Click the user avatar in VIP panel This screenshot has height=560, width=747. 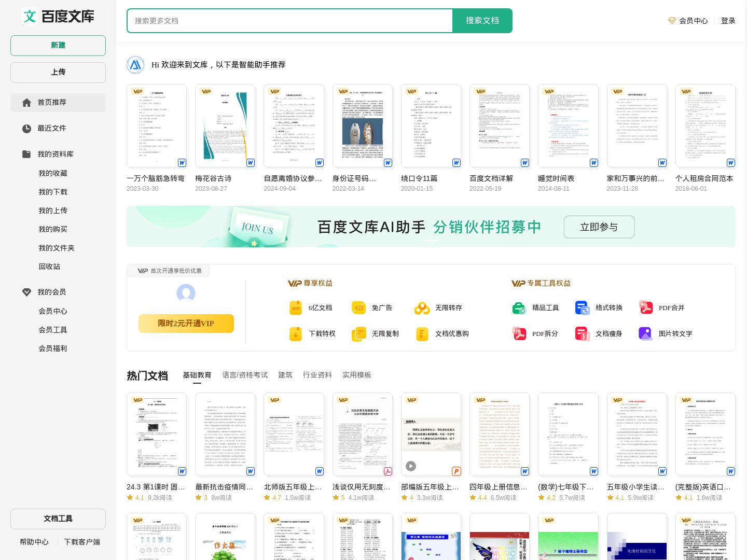186,293
